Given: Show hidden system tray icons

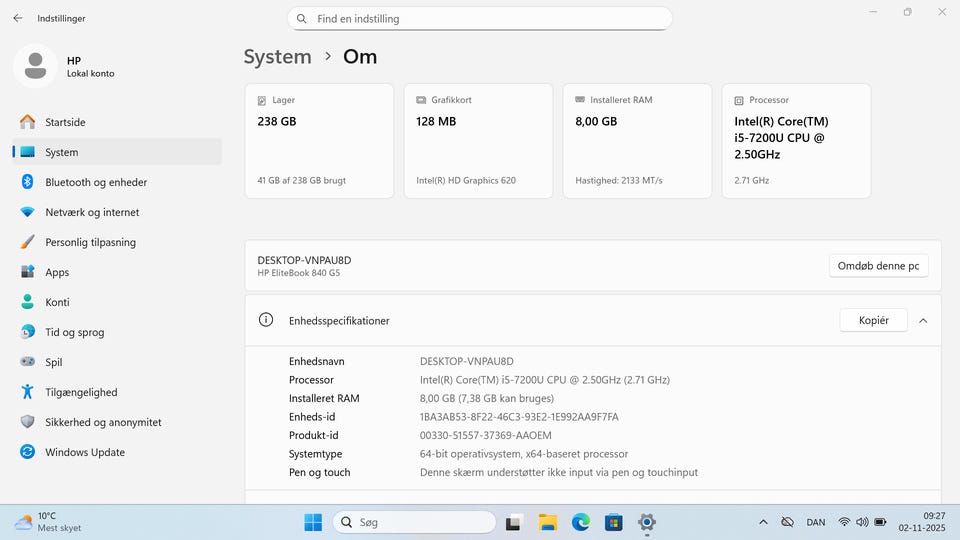Looking at the screenshot, I should coord(763,522).
